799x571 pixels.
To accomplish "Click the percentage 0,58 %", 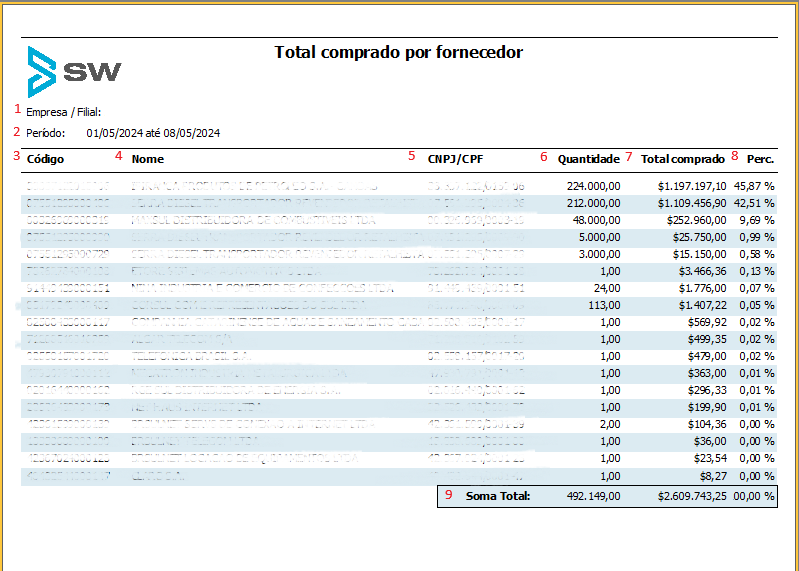I will tap(757, 254).
